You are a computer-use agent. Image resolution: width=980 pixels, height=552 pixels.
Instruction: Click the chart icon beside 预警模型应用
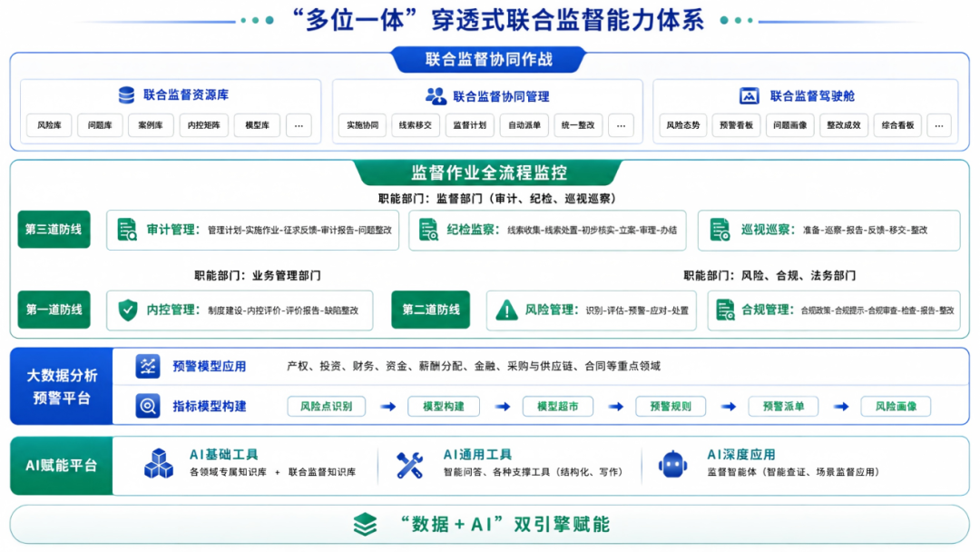[148, 366]
